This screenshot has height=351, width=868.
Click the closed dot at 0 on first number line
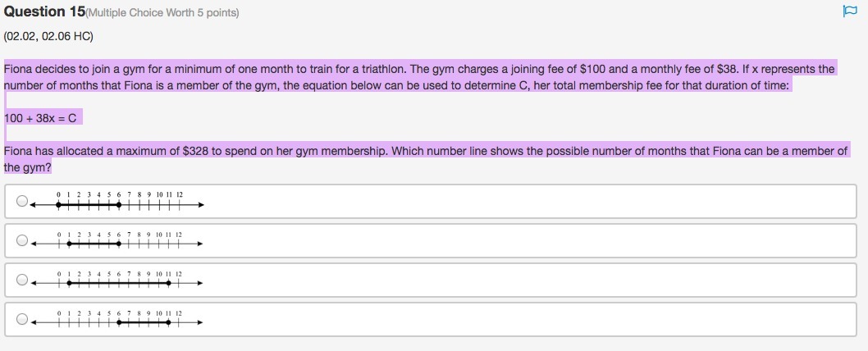(x=59, y=205)
